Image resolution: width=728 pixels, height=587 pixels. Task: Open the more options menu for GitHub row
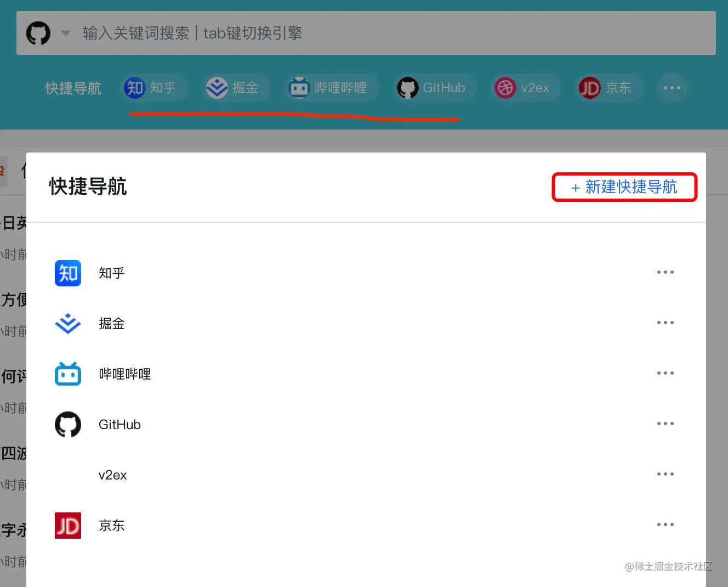tap(666, 424)
